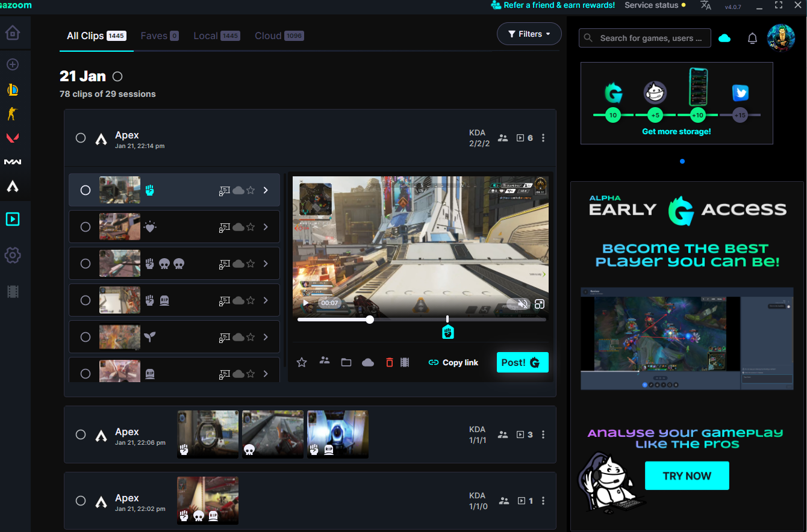This screenshot has height=532, width=807.
Task: Open more options for Apex 22:06 pm session
Action: click(x=543, y=435)
